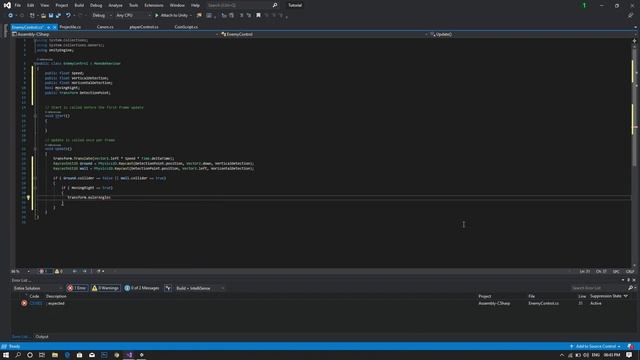640x360 pixels.
Task: Open the Edit menu
Action: tap(31, 5)
